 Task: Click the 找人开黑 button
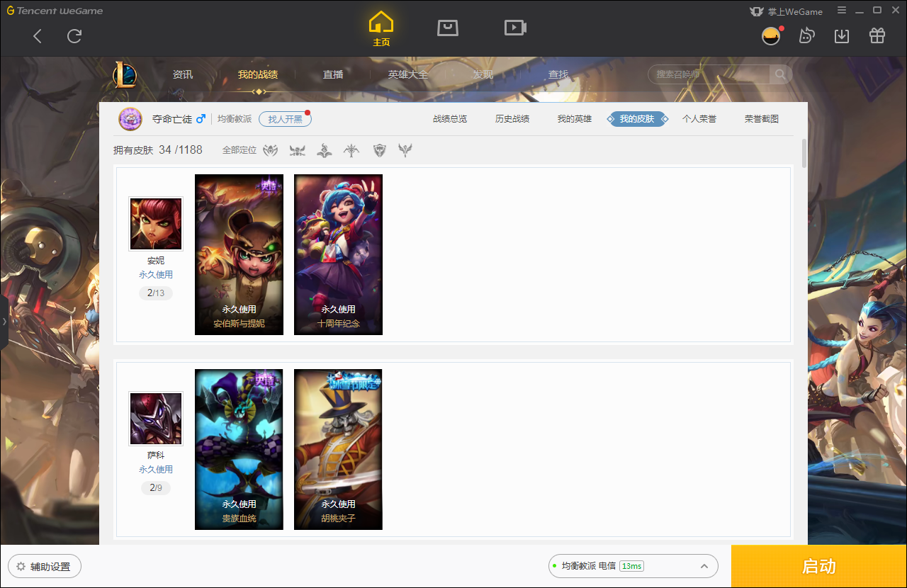coord(285,119)
